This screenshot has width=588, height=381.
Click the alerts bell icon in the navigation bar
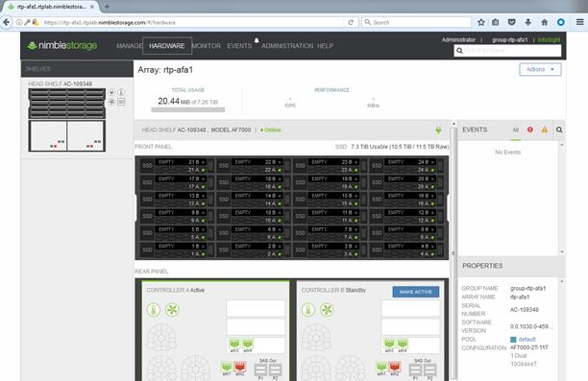click(x=257, y=40)
